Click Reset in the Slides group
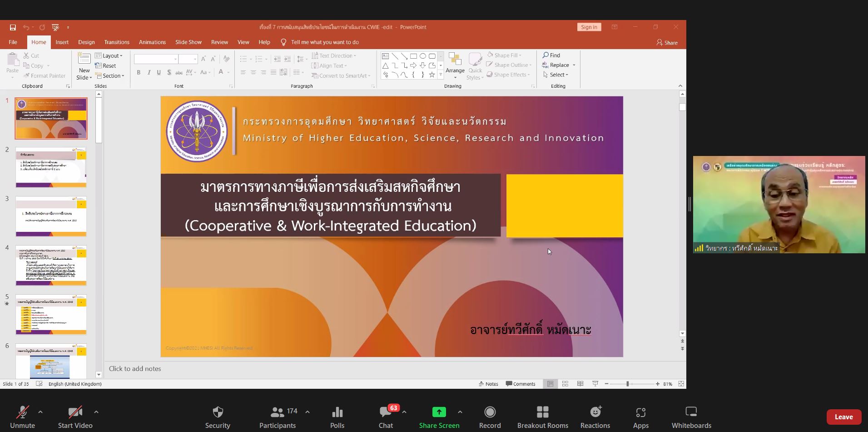The image size is (868, 432). [x=105, y=65]
